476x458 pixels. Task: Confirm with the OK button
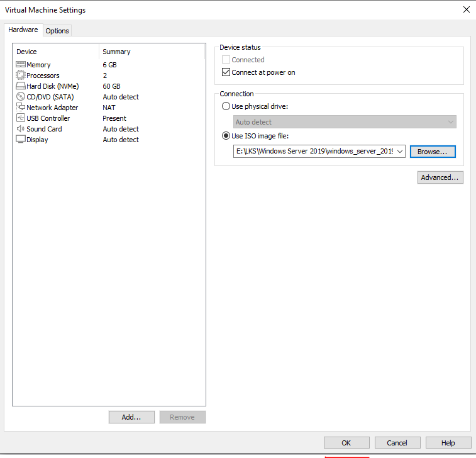pos(346,443)
